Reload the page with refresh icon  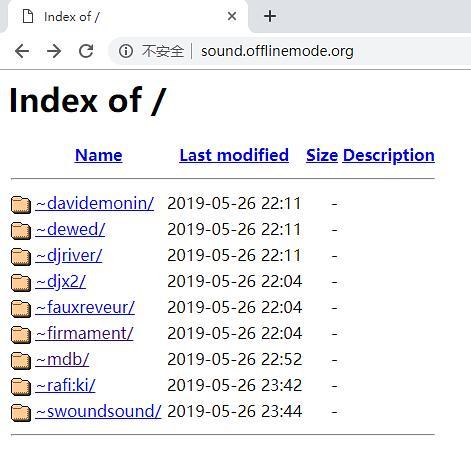[86, 51]
